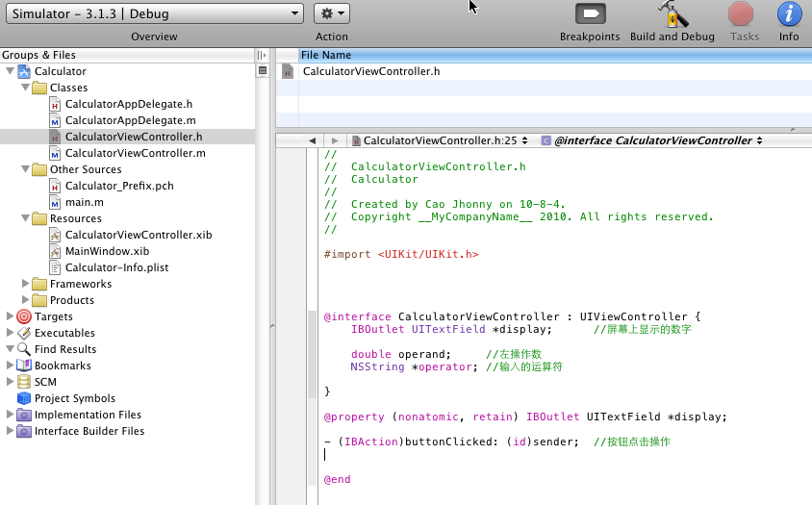Collapse the Resources folder
The width and height of the screenshot is (812, 505).
(25, 218)
